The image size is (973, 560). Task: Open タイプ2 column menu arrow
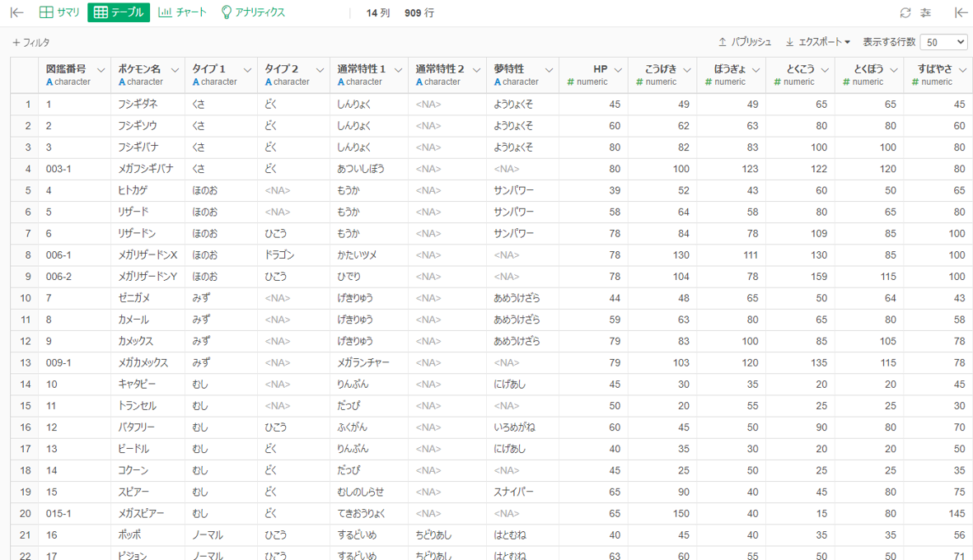pos(320,70)
